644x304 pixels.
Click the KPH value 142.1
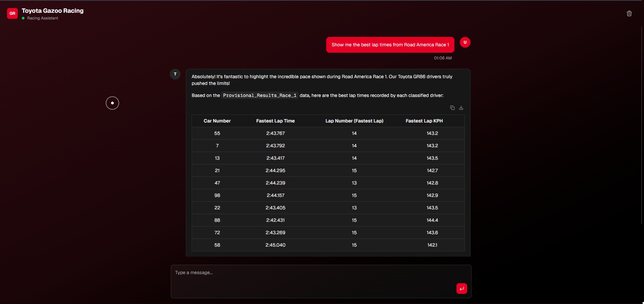pyautogui.click(x=432, y=245)
